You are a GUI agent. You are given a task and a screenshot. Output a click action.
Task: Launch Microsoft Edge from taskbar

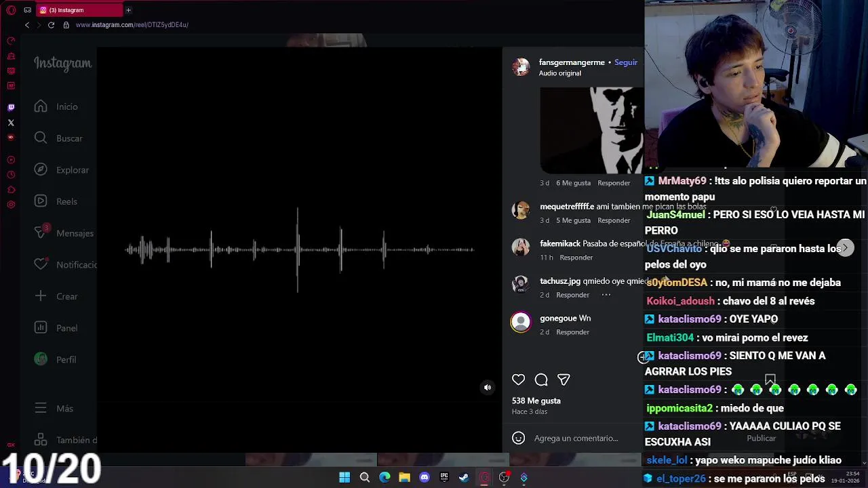pos(384,478)
